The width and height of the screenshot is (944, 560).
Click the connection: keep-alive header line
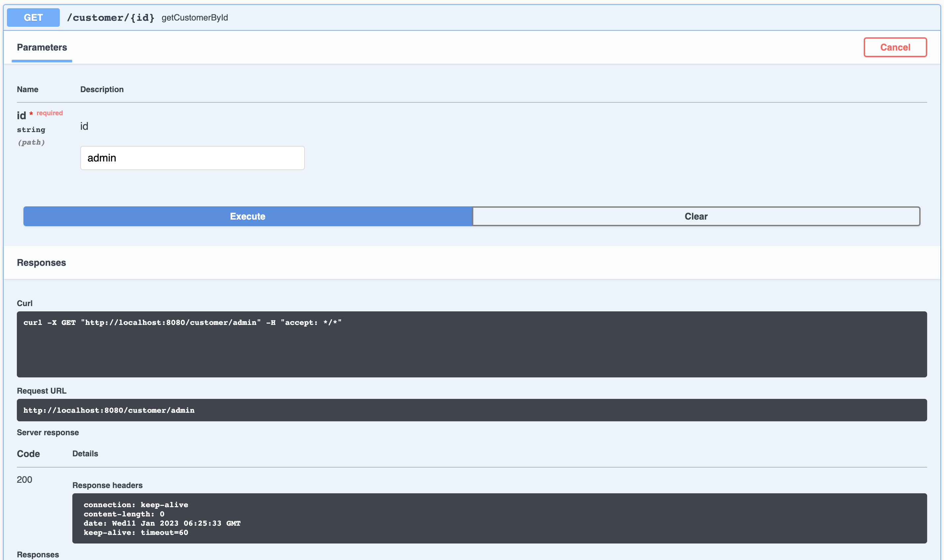pyautogui.click(x=136, y=505)
